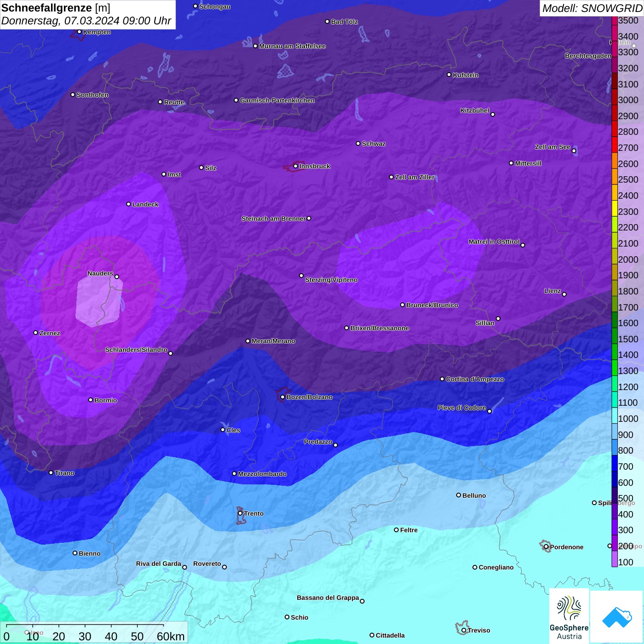Click the Landeck label
The image size is (644, 644).
tap(145, 204)
